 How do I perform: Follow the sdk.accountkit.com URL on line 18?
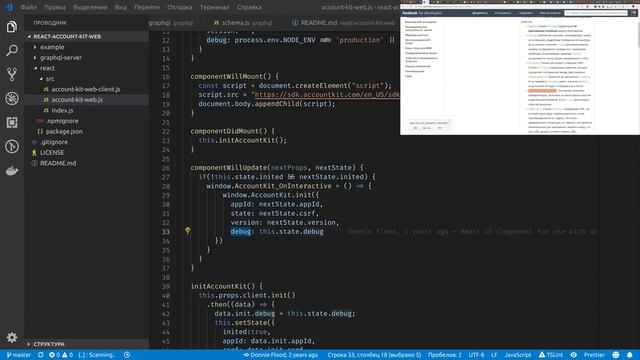327,95
